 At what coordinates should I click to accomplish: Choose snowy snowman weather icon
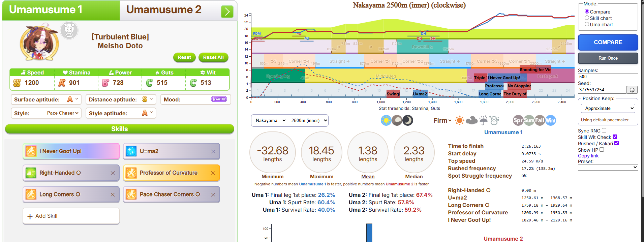click(x=494, y=120)
